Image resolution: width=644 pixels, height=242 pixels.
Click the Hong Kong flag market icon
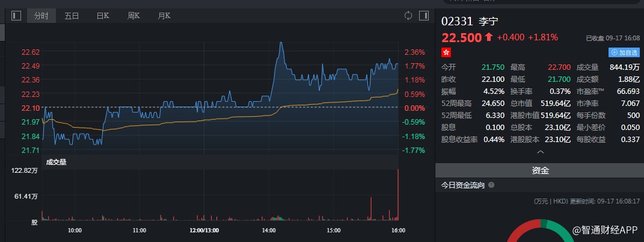pyautogui.click(x=446, y=52)
